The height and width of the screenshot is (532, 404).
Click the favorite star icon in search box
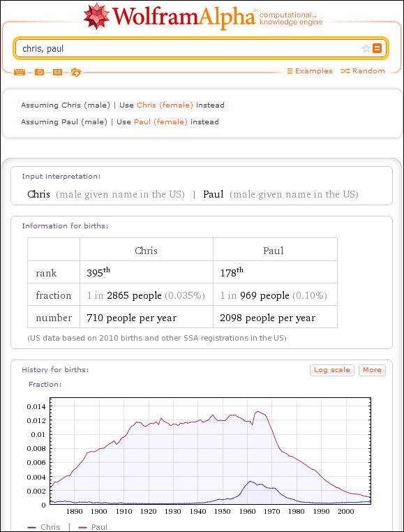(x=366, y=48)
